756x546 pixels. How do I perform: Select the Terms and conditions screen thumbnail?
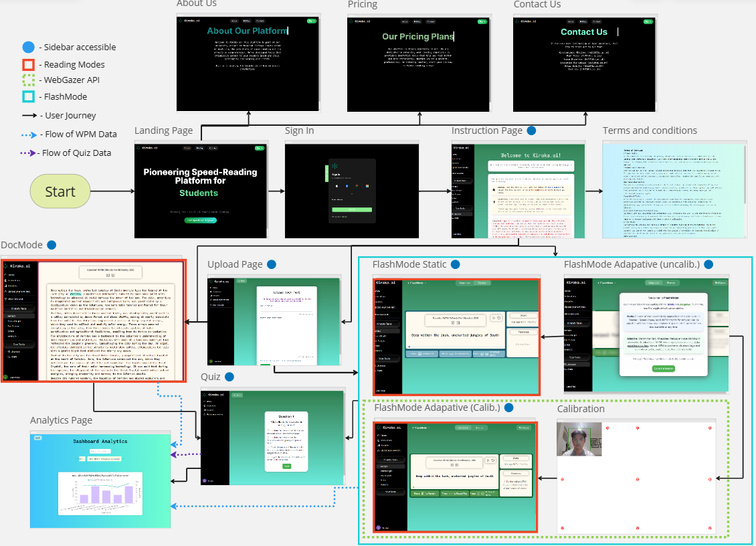[674, 191]
